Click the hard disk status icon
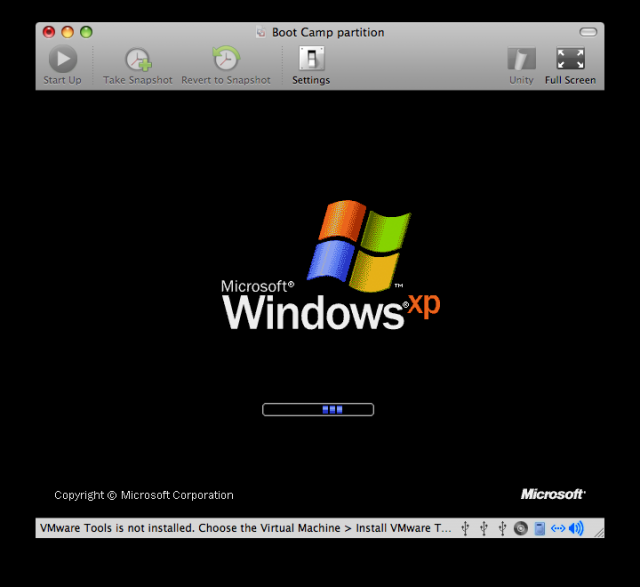This screenshot has width=640, height=587. click(540, 528)
